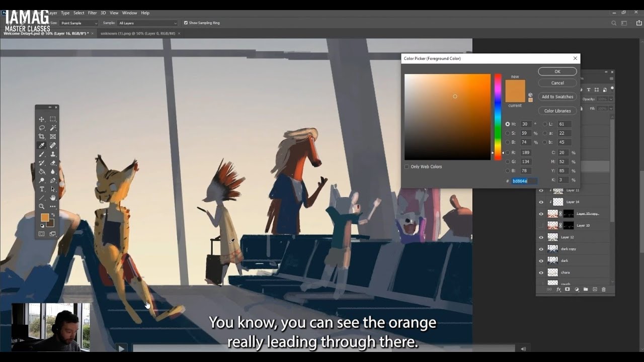
Task: Swap foreground and background colors icon
Action: (53, 215)
